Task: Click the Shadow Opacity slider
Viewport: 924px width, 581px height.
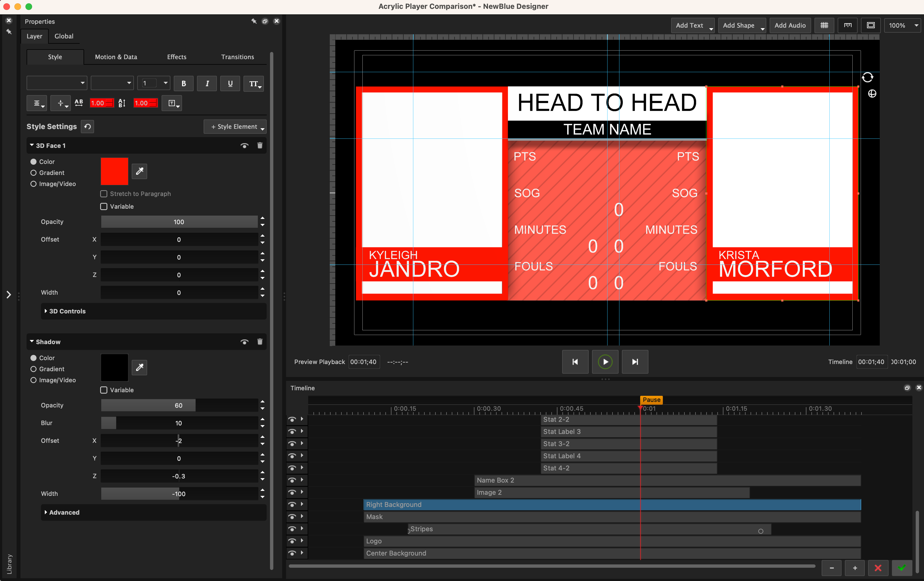Action: coord(179,405)
